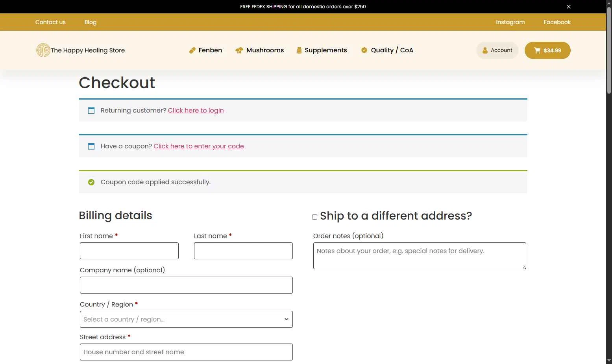Open the Account button
This screenshot has width=612, height=364.
tap(497, 50)
